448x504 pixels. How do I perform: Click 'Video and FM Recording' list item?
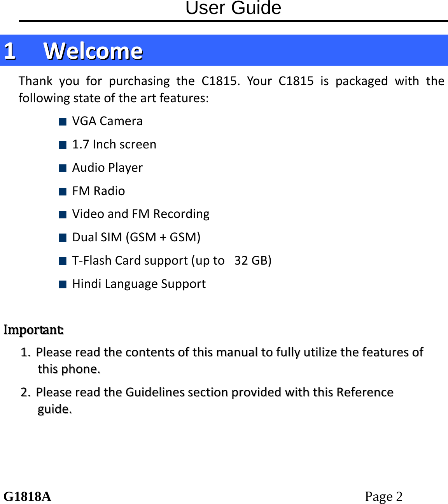coord(141,214)
